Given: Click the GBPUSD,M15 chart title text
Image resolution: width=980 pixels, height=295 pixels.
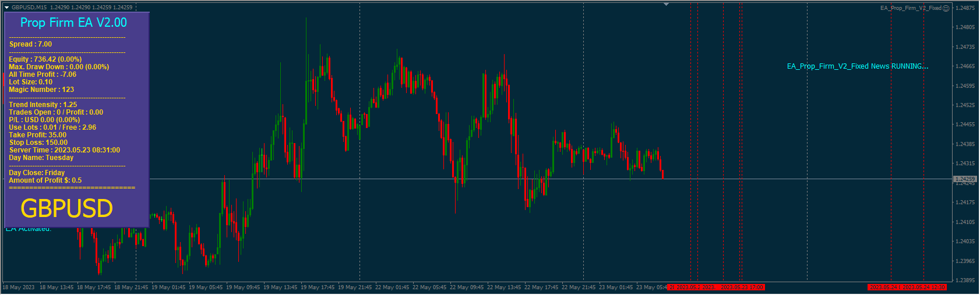Looking at the screenshot, I should coord(29,8).
